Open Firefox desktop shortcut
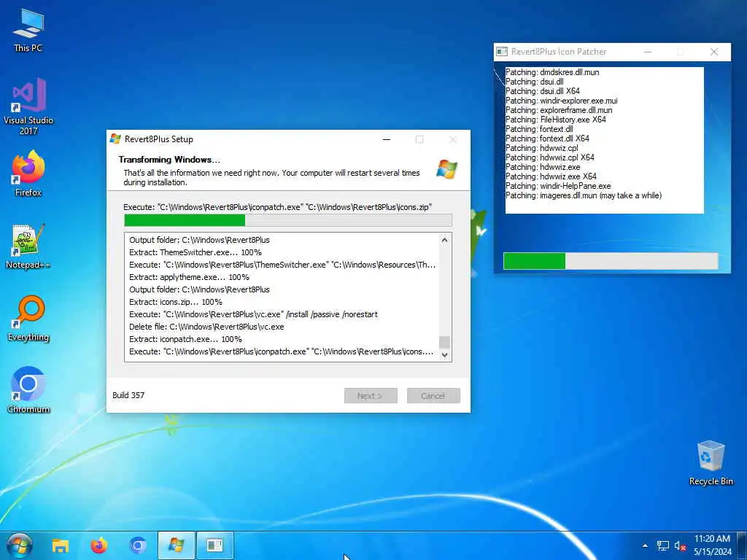 point(28,174)
